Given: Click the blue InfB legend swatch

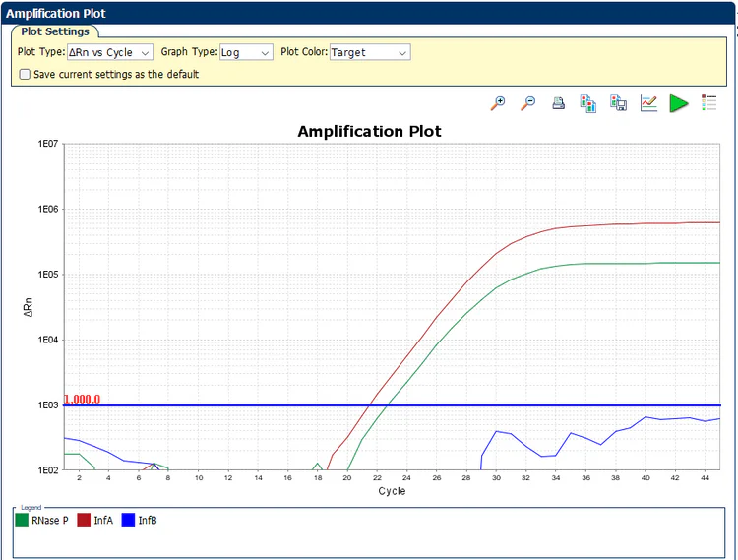Looking at the screenshot, I should click(128, 520).
